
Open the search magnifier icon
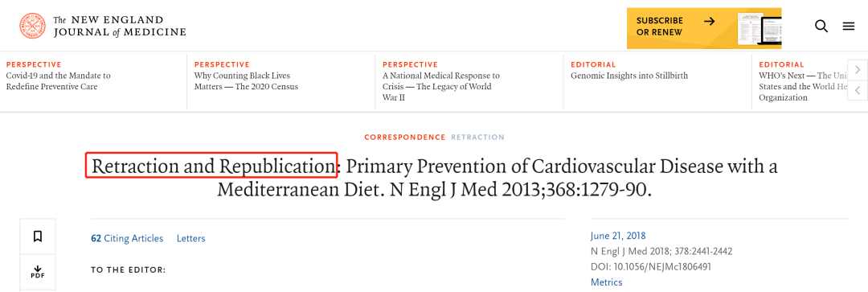coord(821,26)
